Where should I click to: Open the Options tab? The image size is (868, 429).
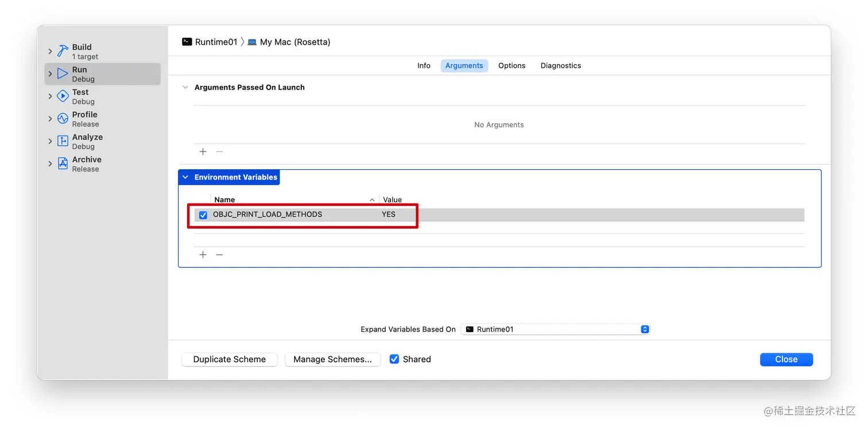point(511,65)
